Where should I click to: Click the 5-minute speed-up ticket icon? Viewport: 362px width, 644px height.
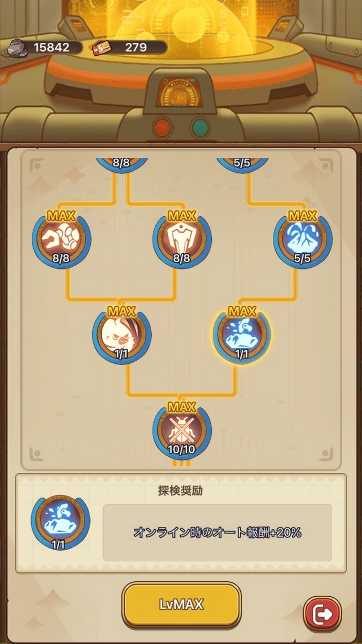coord(102,47)
